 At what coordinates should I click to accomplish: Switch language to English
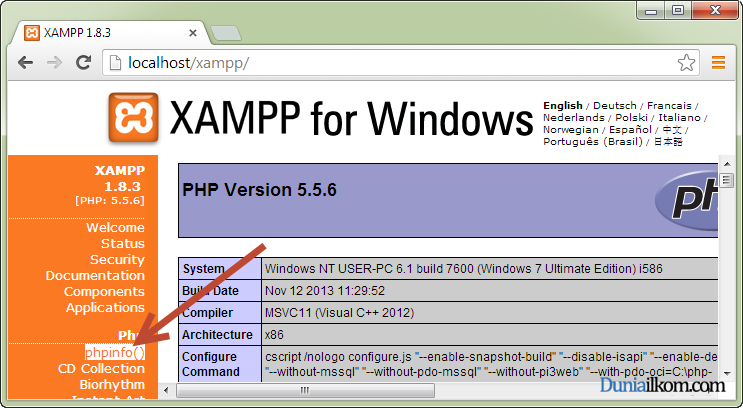[x=562, y=106]
